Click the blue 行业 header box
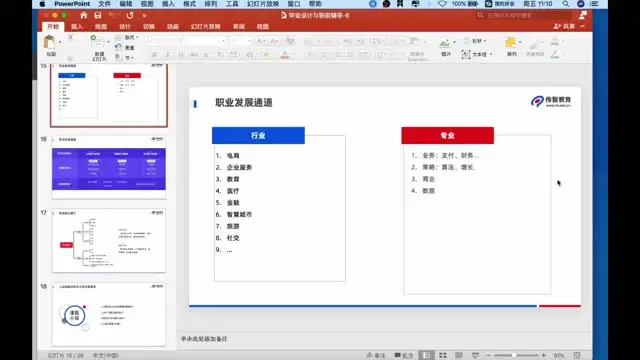The width and height of the screenshot is (640, 360). [258, 136]
